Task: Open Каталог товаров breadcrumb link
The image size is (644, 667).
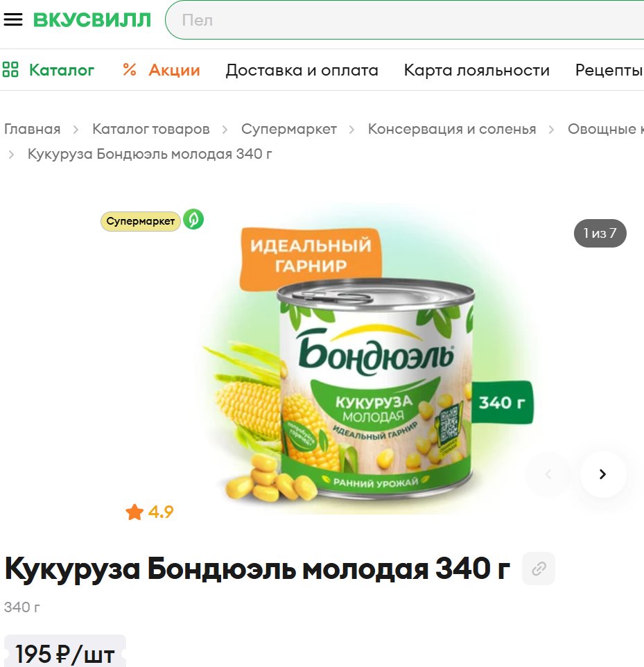Action: pyautogui.click(x=151, y=129)
